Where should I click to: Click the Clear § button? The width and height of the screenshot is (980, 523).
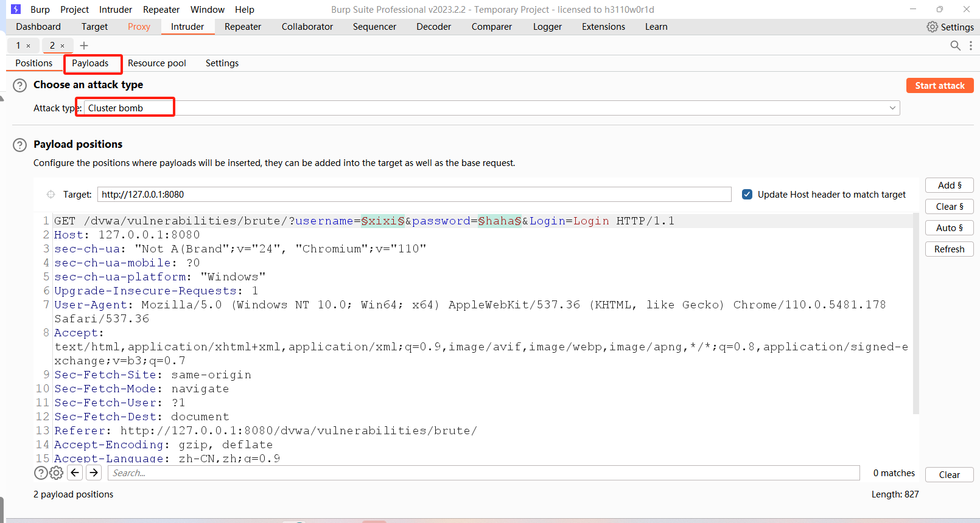click(950, 207)
